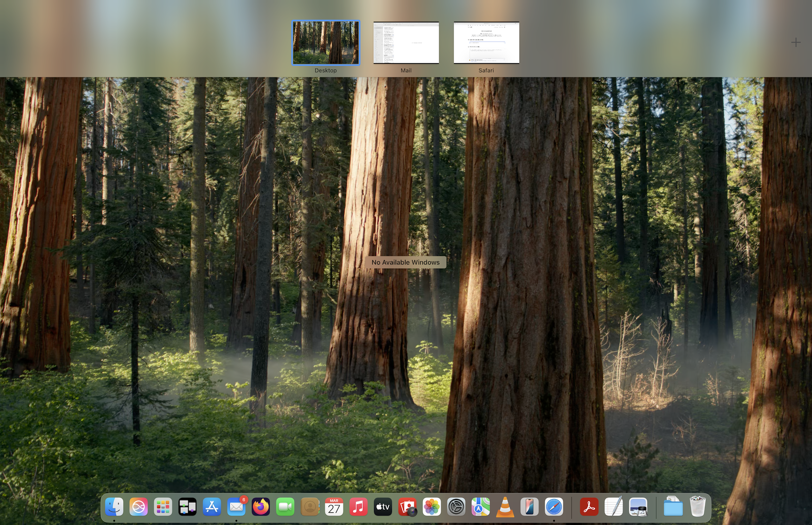Open Finder from the dock
This screenshot has height=525, width=812.
click(114, 507)
